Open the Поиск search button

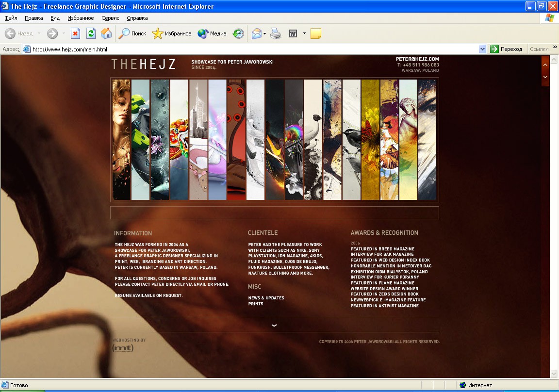click(132, 33)
